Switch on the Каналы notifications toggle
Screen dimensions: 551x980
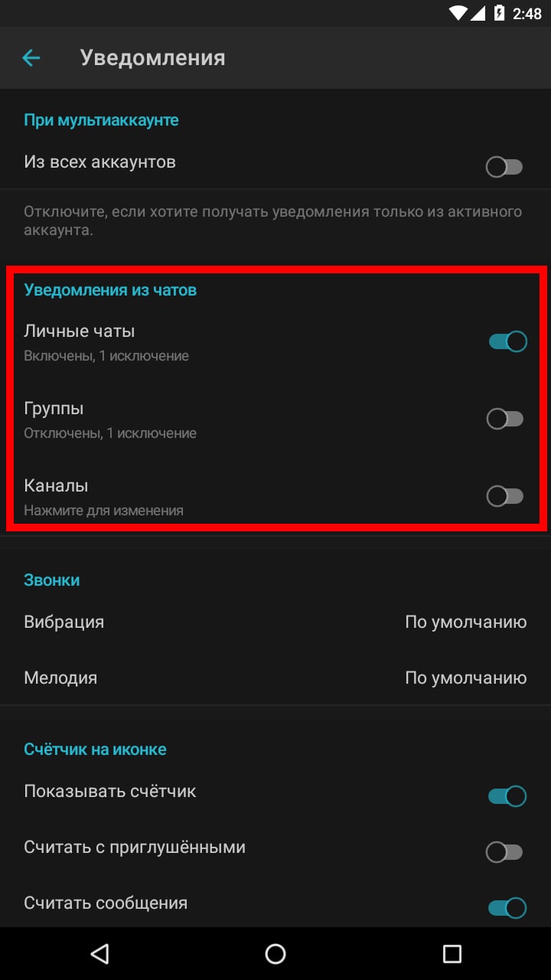pos(505,496)
